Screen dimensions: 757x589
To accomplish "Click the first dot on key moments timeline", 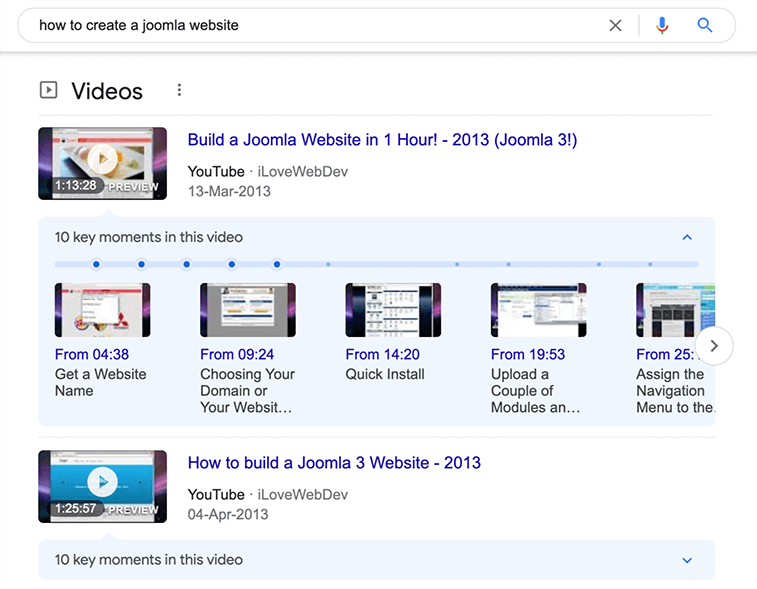I will tap(96, 264).
